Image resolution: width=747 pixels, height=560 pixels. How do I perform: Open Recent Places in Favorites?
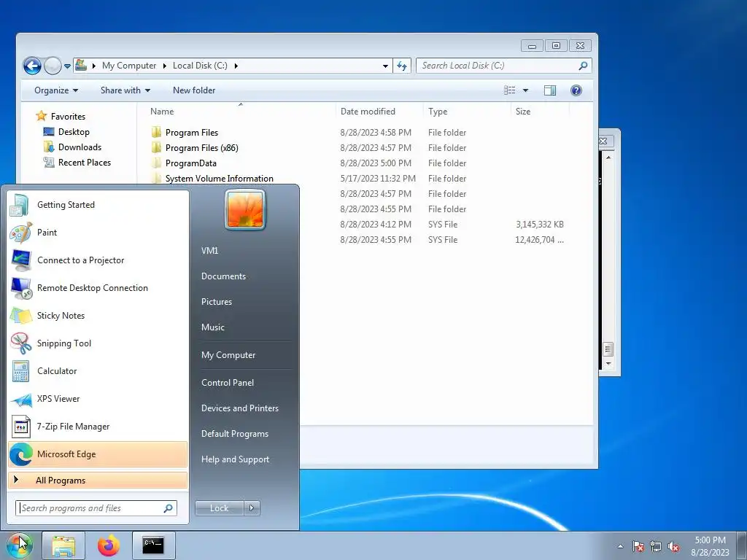click(85, 163)
